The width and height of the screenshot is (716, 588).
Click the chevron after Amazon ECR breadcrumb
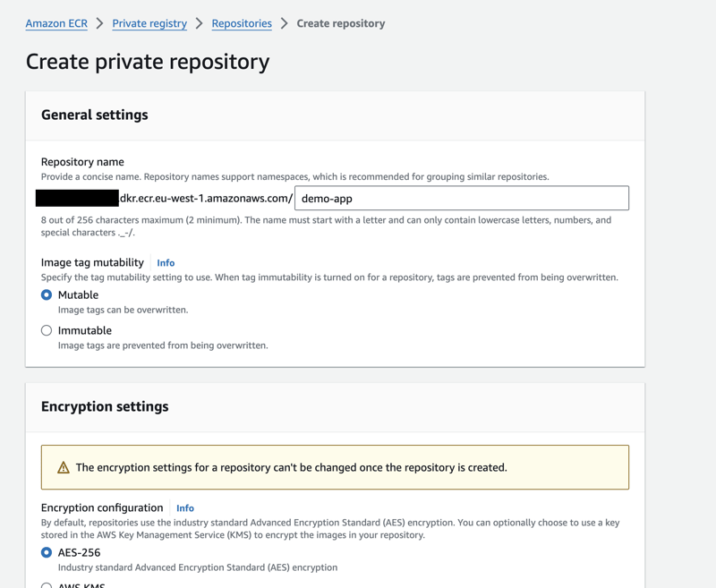point(99,23)
